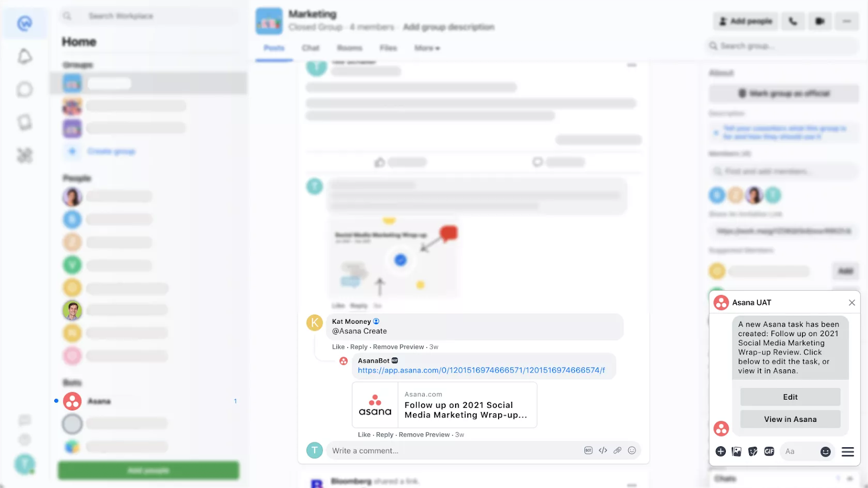868x488 pixels.
Task: Start a video call with group
Action: coord(820,21)
